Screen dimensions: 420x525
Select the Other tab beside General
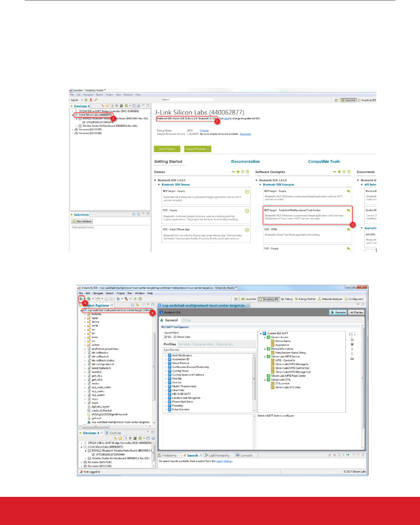(187, 320)
